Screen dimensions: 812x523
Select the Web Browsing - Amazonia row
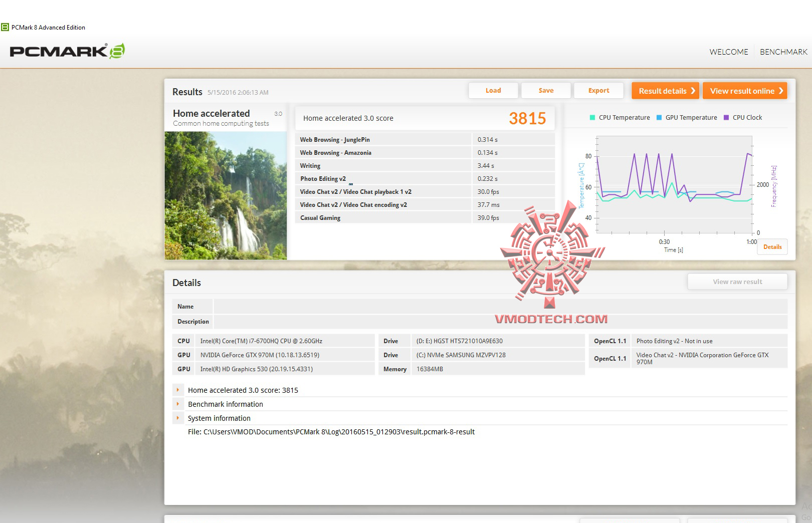pos(425,153)
